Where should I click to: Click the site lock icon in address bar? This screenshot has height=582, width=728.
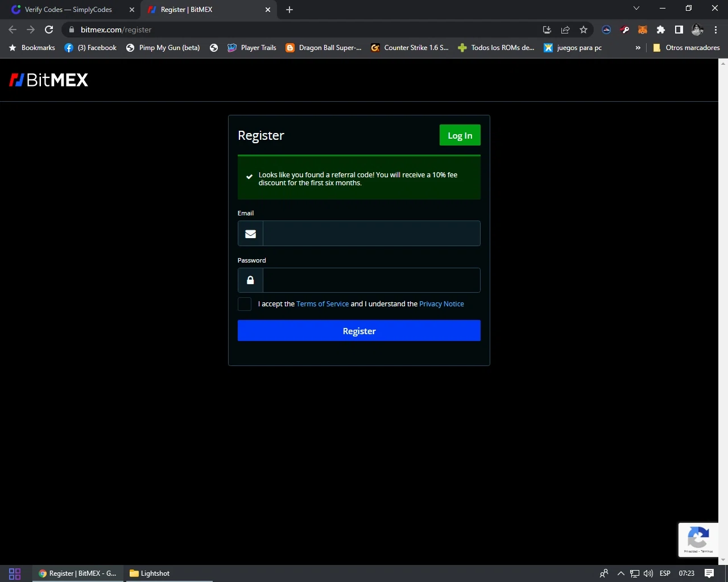pos(71,30)
